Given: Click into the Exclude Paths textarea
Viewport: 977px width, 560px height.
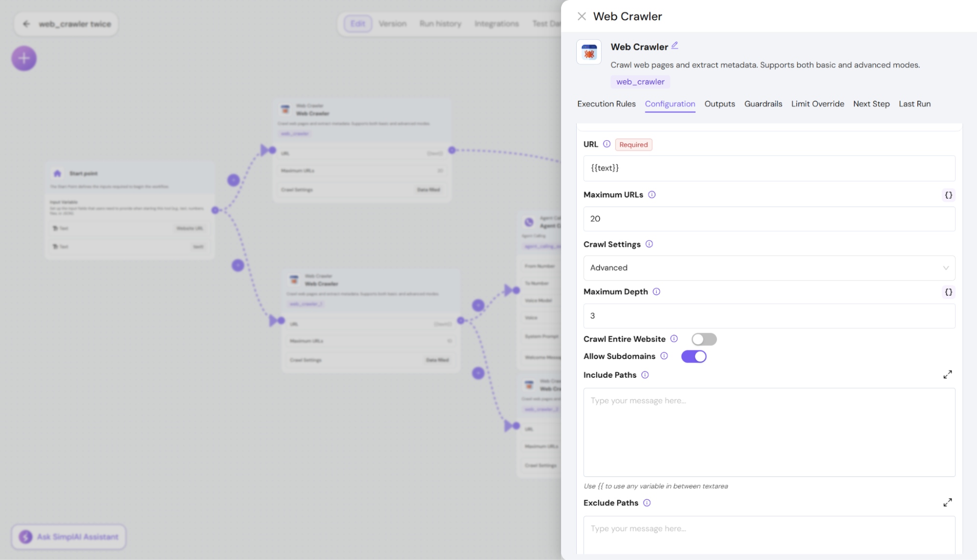Looking at the screenshot, I should tap(769, 535).
